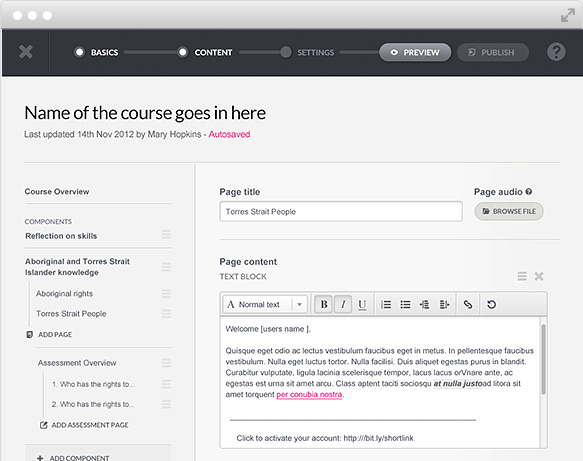Click the http://bit.ly/shortlink text
Viewport: 583px width, 461px height.
pyautogui.click(x=378, y=438)
